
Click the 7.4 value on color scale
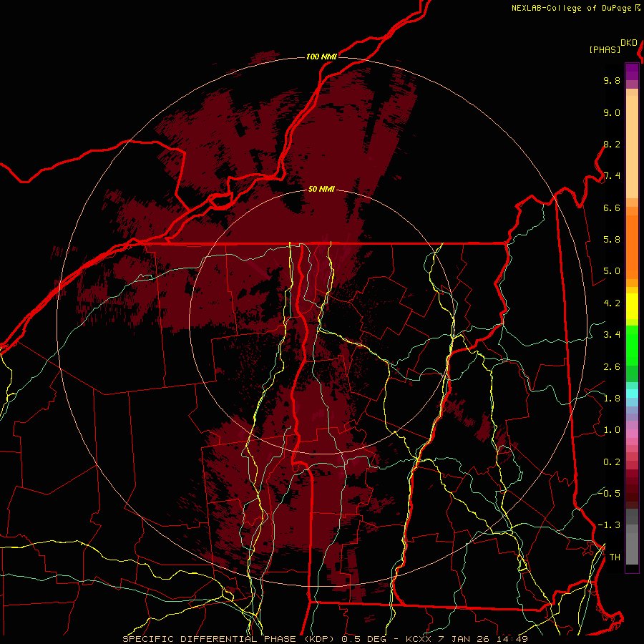(612, 176)
